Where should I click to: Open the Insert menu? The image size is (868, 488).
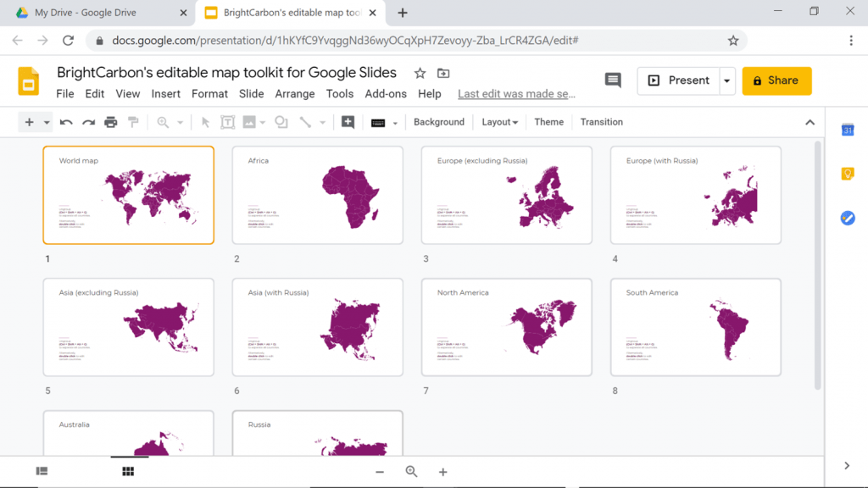point(165,94)
